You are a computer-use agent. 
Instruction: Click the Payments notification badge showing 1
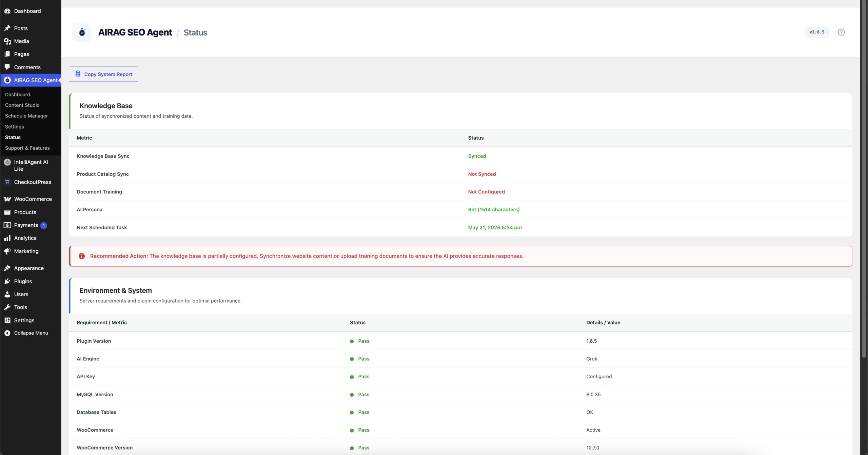[44, 225]
